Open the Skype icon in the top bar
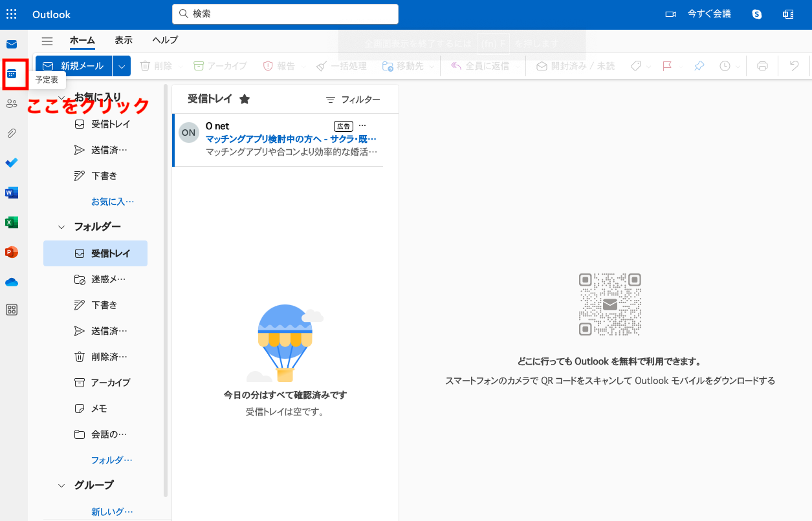812x521 pixels. 756,14
